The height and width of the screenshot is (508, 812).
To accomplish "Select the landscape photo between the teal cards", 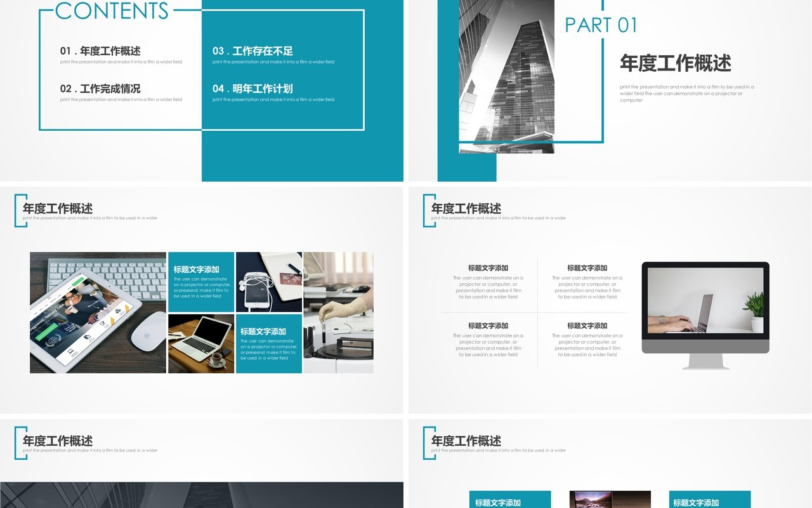I will [x=610, y=499].
